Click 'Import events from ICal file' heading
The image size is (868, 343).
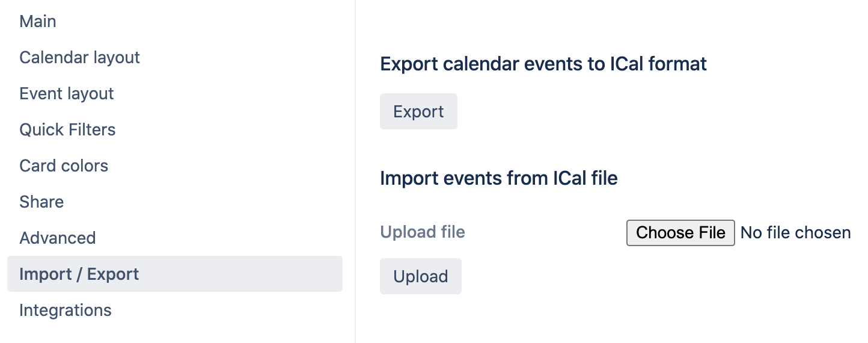[499, 178]
